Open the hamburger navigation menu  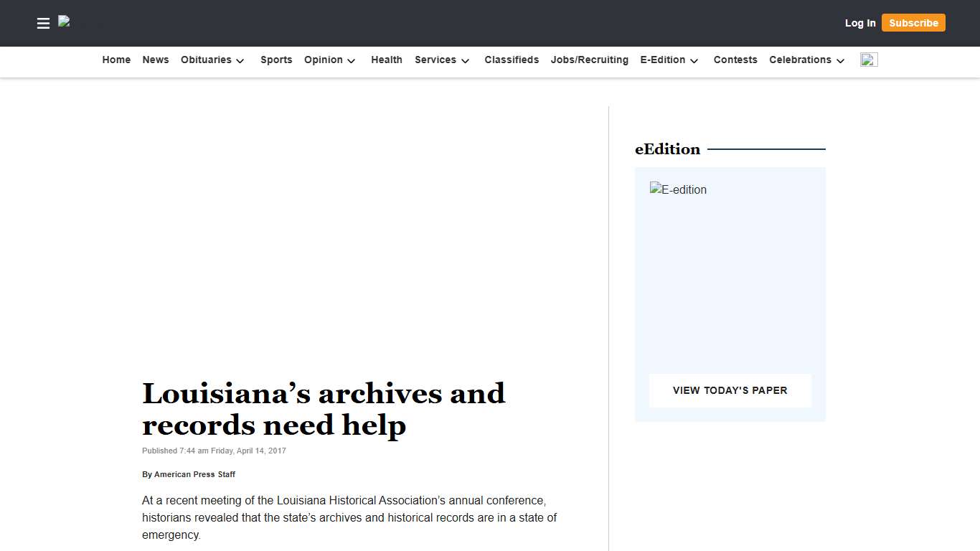click(x=43, y=23)
